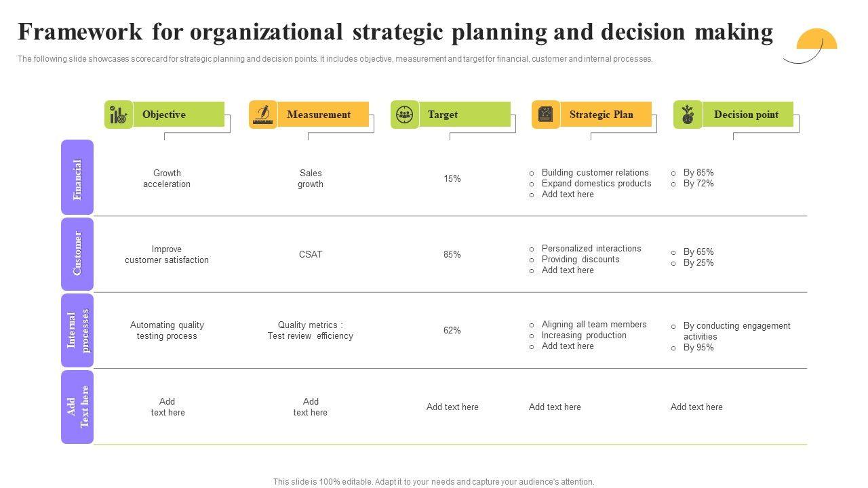This screenshot has width=868, height=488.
Task: Click the Measurement column header label
Action: pyautogui.click(x=319, y=115)
